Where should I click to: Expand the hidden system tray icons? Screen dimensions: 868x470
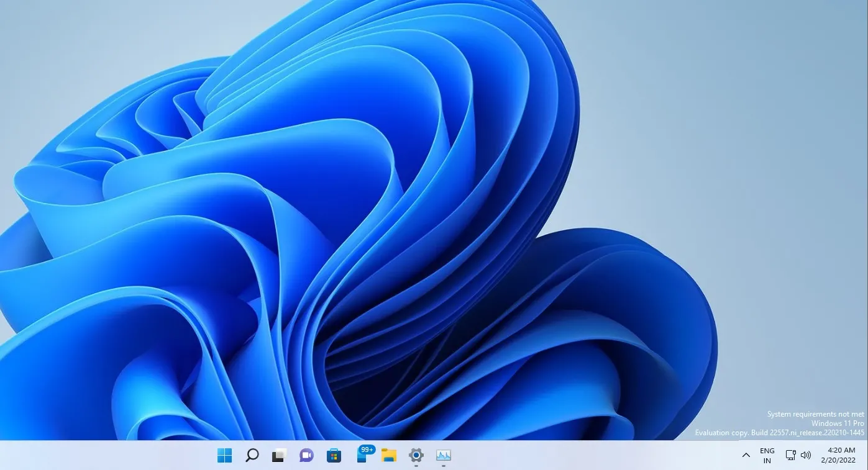(746, 455)
